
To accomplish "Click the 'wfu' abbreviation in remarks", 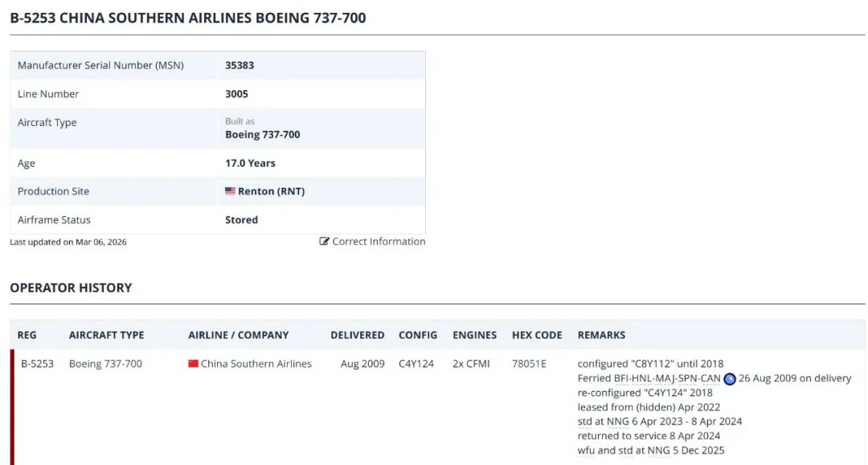I will (x=586, y=450).
